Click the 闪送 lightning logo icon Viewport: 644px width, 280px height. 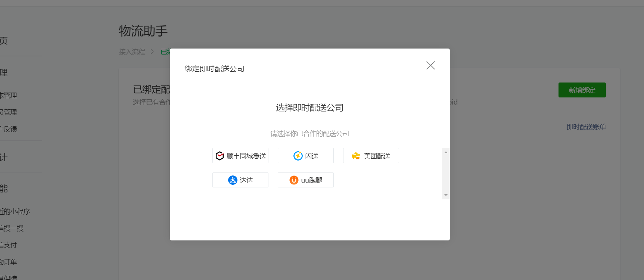(298, 156)
